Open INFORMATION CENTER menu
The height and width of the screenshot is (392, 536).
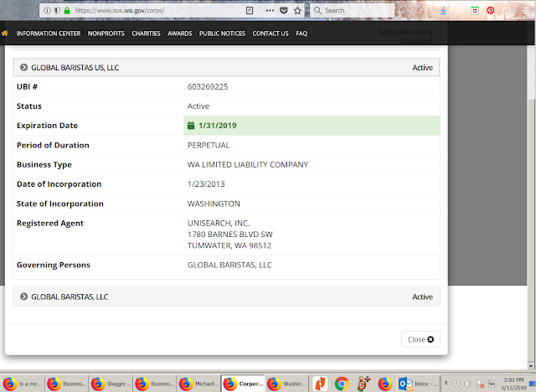(x=49, y=34)
